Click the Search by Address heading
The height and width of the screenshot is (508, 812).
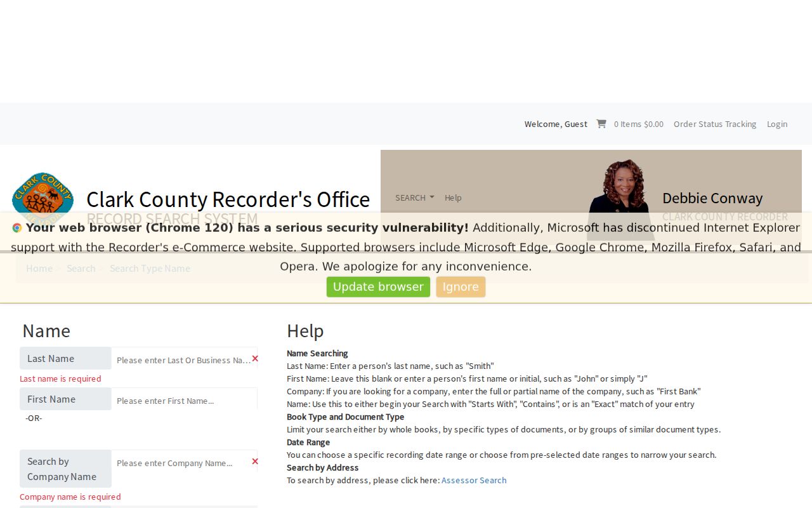(322, 467)
